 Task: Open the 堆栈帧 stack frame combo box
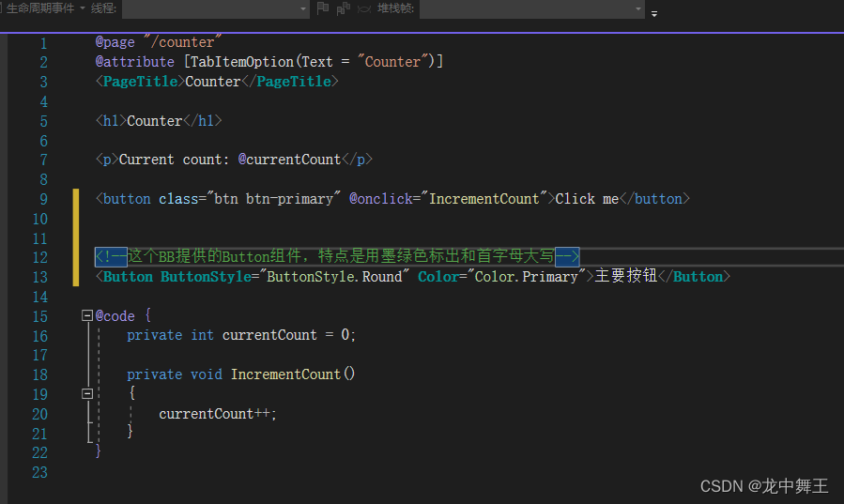[531, 9]
